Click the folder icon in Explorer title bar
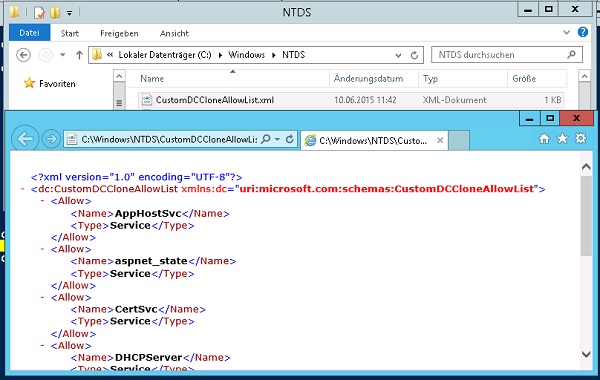 tap(15, 12)
